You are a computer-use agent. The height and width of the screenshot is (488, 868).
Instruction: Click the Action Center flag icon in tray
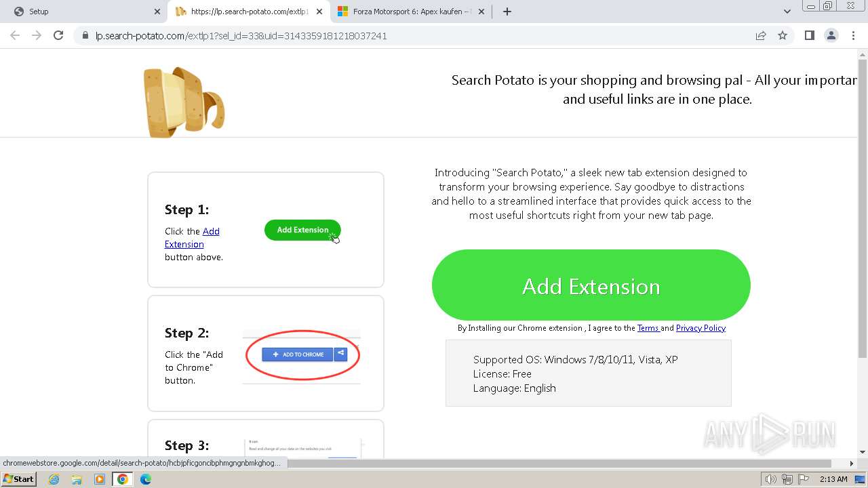point(804,479)
